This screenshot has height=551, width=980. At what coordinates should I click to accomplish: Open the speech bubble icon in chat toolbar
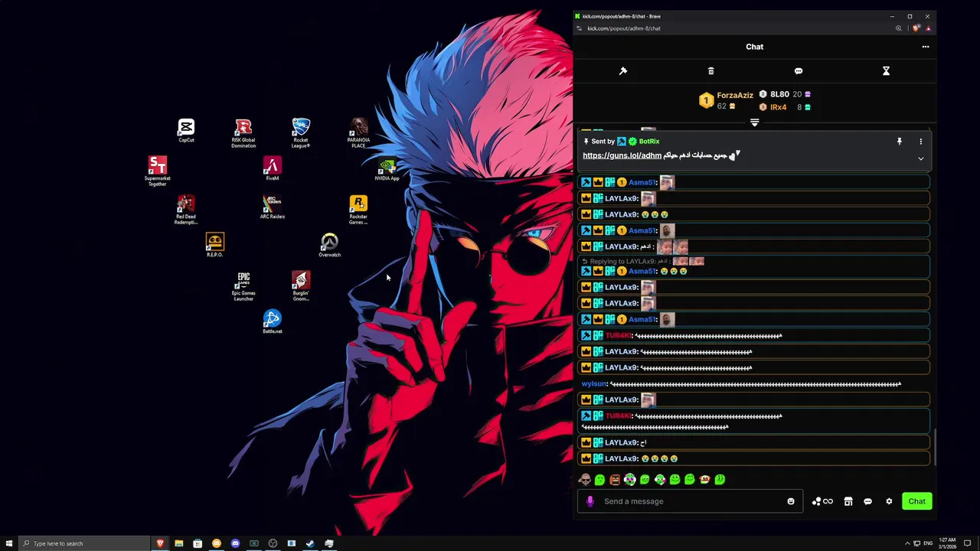(x=799, y=71)
